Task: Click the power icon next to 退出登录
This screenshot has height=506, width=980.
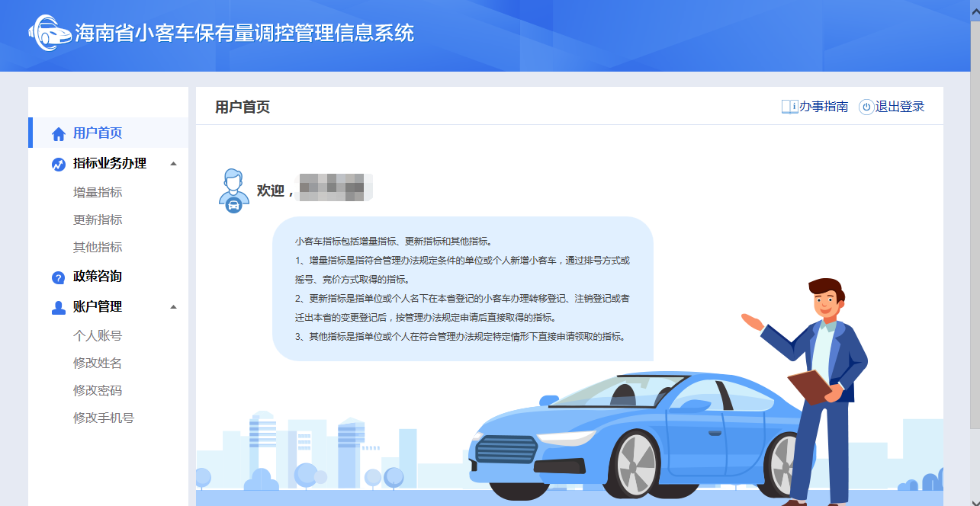Action: [x=866, y=107]
